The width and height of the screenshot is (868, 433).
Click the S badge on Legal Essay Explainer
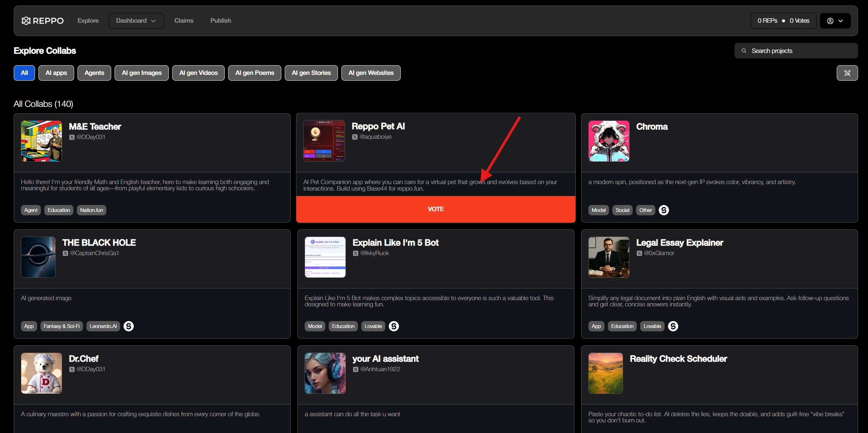pyautogui.click(x=673, y=326)
